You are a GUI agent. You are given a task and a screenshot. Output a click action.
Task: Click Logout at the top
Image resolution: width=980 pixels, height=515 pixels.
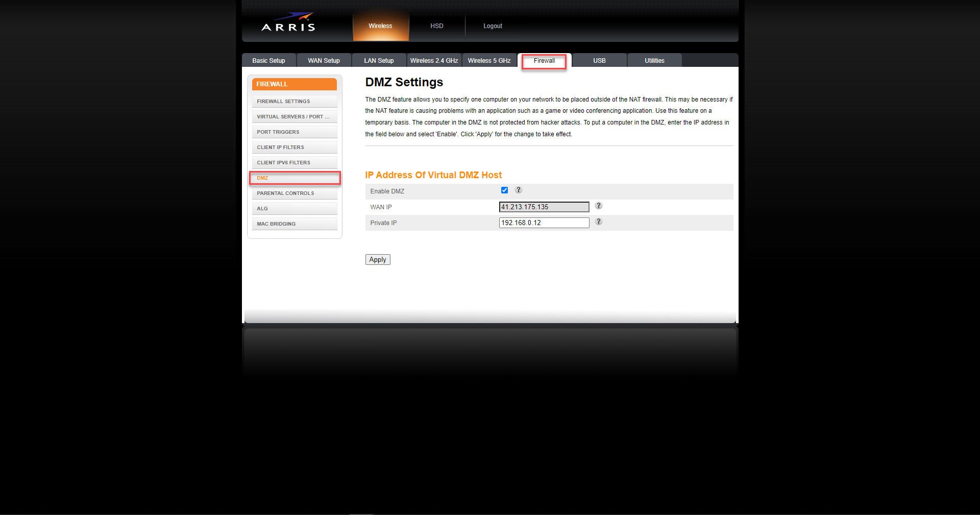tap(492, 26)
